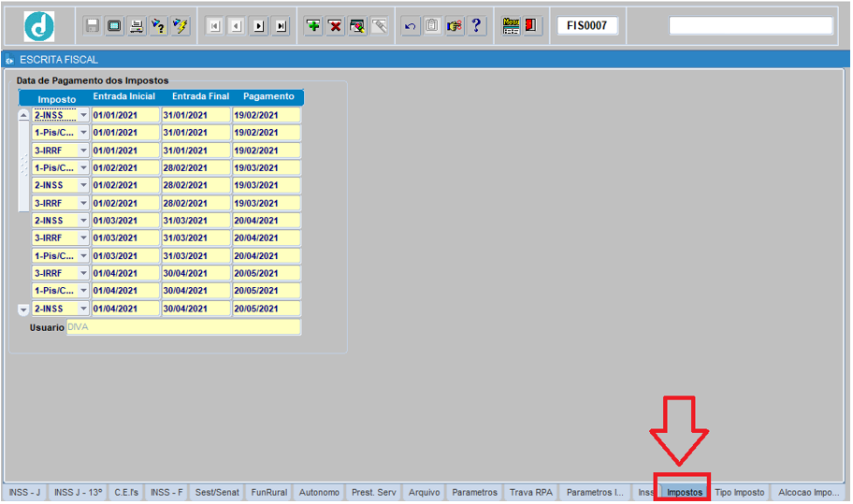Click the Save diskette icon
Image resolution: width=853 pixels, height=504 pixels.
coord(92,26)
